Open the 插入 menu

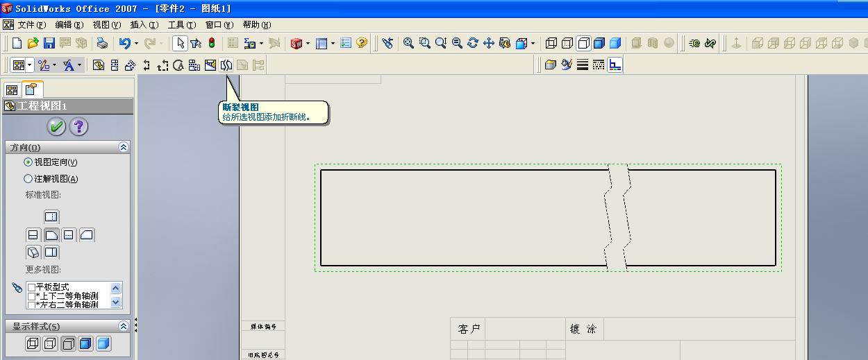tap(144, 25)
